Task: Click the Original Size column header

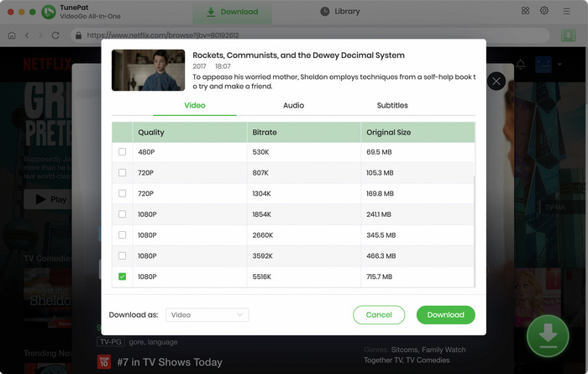Action: tap(418, 132)
